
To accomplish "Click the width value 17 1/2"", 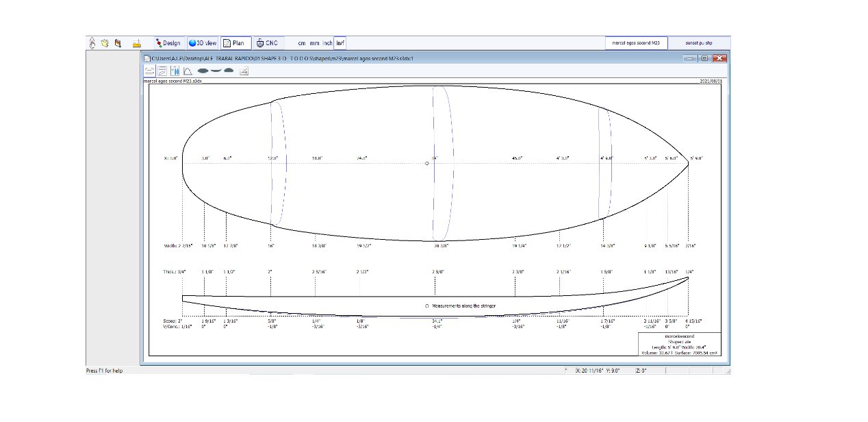I will (563, 245).
